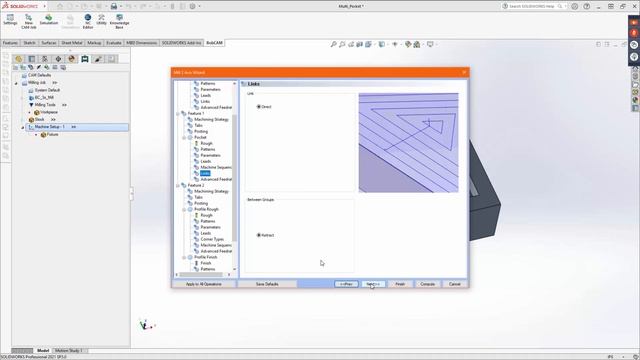The height and width of the screenshot is (360, 640).
Task: Select the Milling Tools item in CAM tree
Action: coord(45,105)
